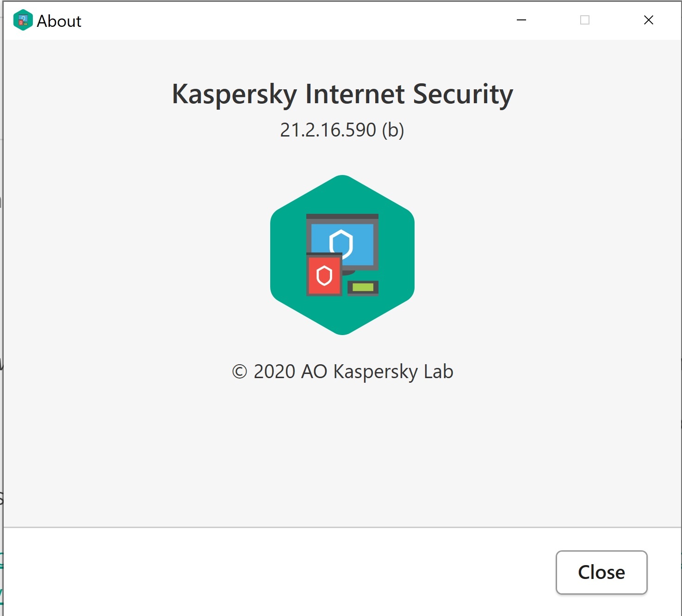Click the word "Kaspersky" in the heading

point(234,94)
